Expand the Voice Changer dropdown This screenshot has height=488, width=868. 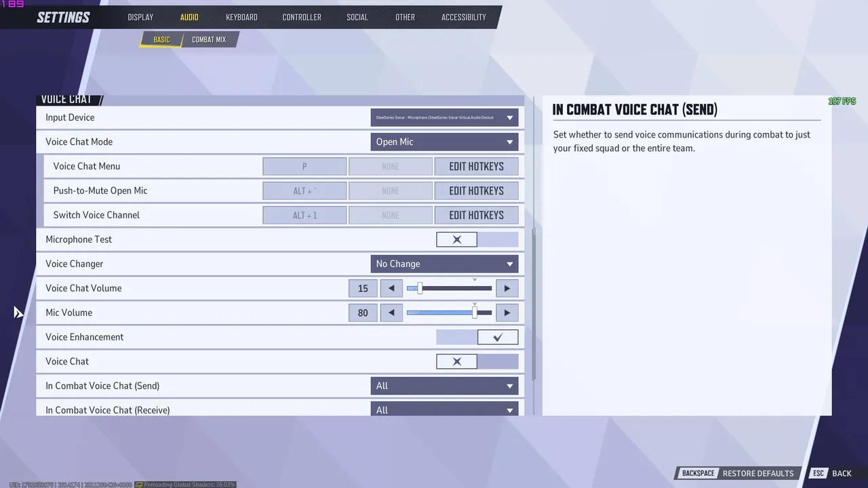(x=445, y=264)
